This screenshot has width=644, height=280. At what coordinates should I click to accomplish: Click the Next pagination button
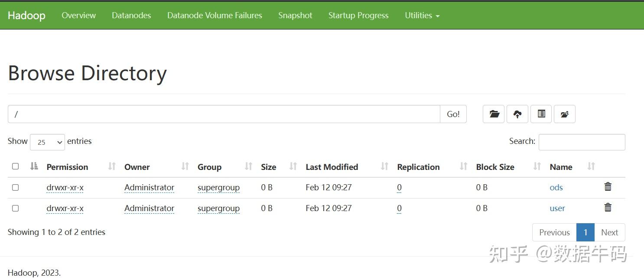(x=609, y=232)
